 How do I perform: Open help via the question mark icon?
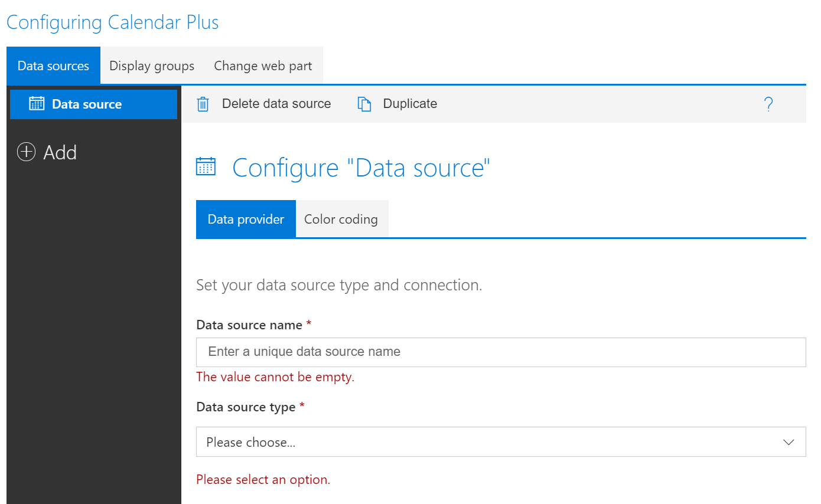click(768, 103)
